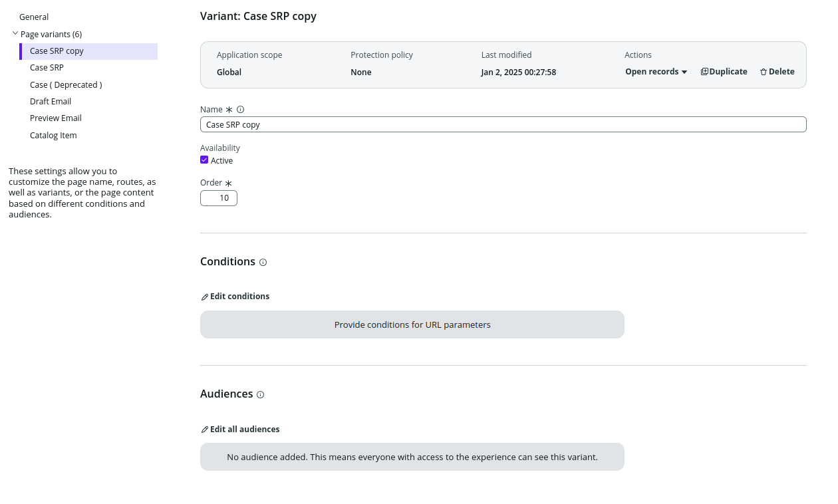Select the Case SRP copy variant
This screenshot has height=504, width=838.
(57, 51)
